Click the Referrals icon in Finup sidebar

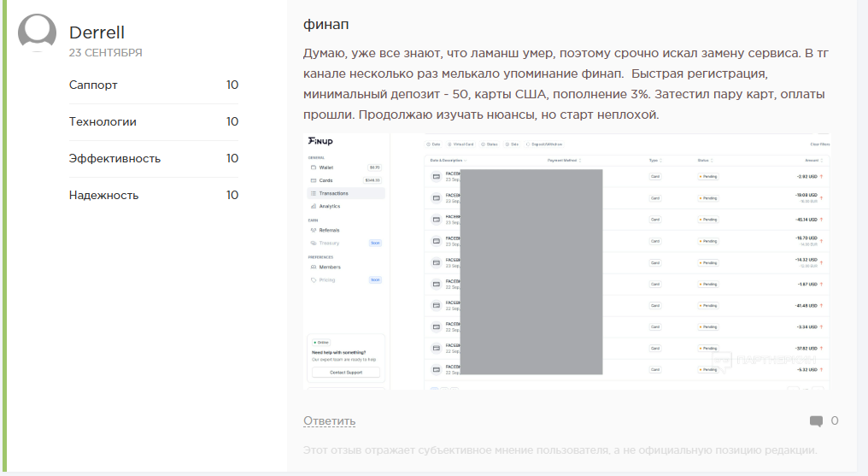pyautogui.click(x=314, y=230)
